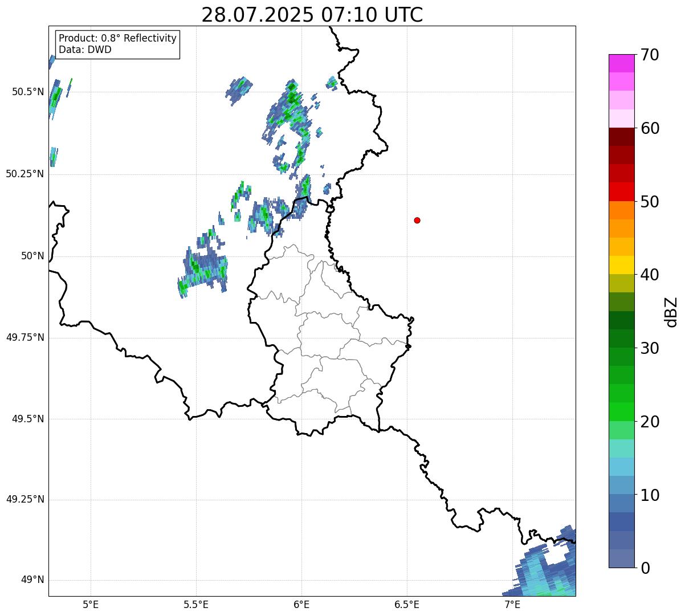Click the '6°E' longitude label
Viewport: 685px width, 616px height.
301,604
